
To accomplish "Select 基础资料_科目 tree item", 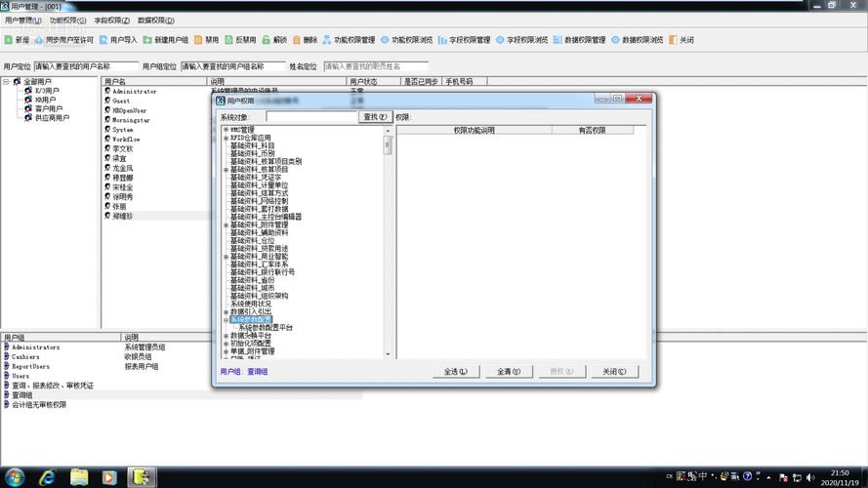I will point(252,145).
